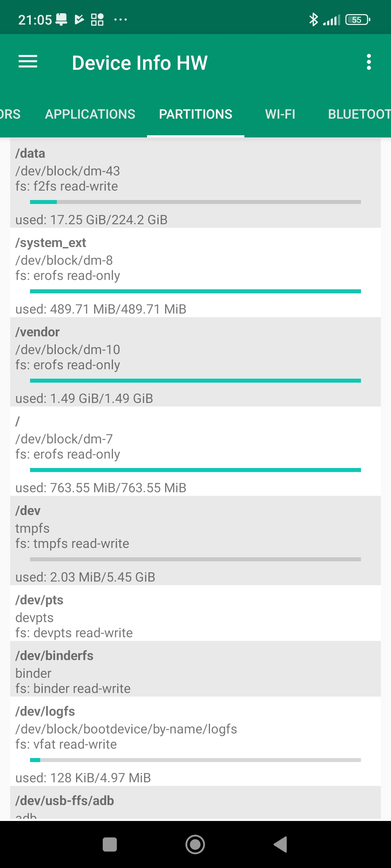
Task: Open the Bluetooth tab
Action: point(358,114)
